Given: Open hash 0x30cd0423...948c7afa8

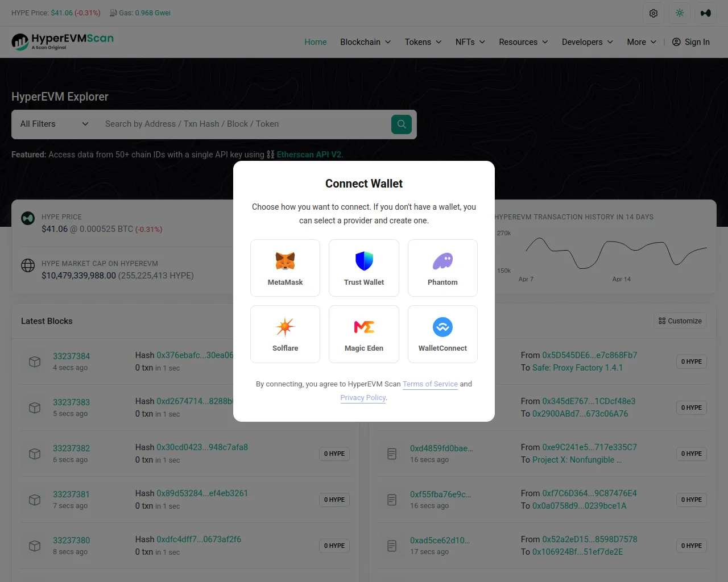Looking at the screenshot, I should tap(202, 447).
